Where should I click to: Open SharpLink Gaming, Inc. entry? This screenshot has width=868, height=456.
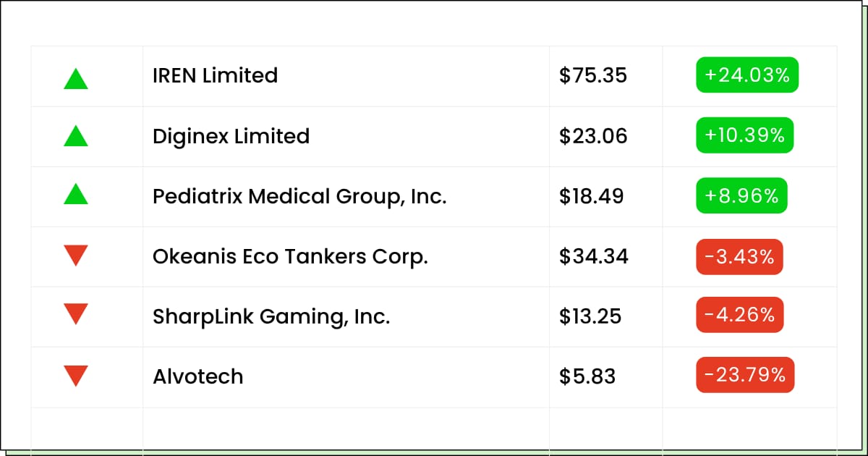271,316
